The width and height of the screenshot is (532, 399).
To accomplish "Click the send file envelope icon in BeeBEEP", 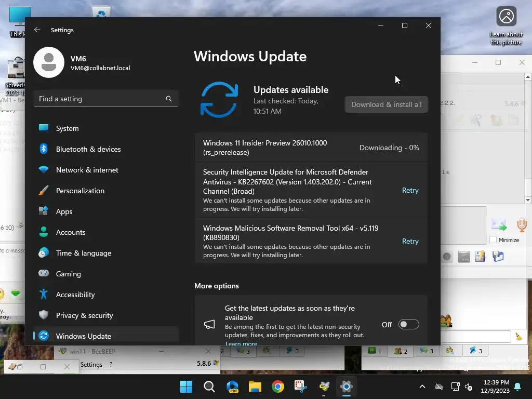I will point(499,225).
